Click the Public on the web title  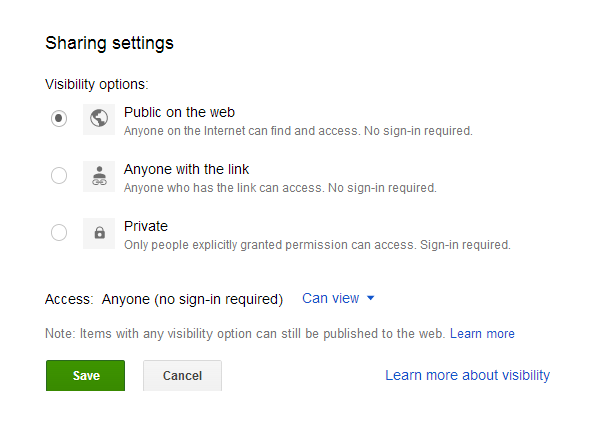tap(179, 112)
